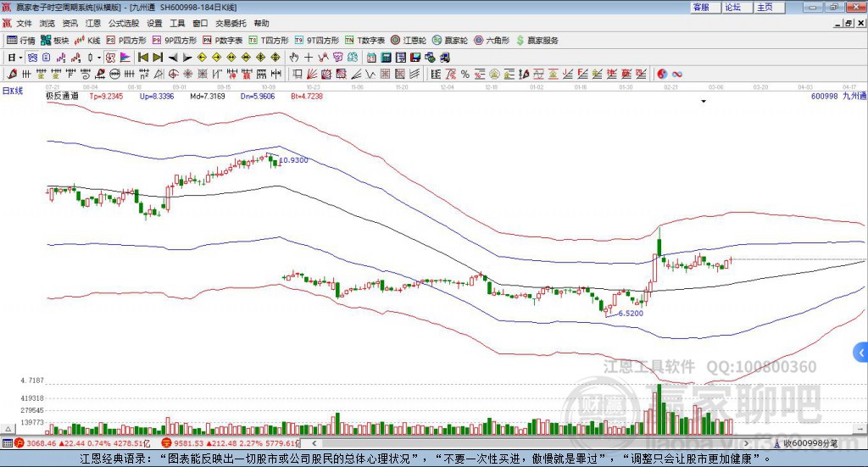Click the Tp=9.2345 value
This screenshot has height=467, width=868.
106,97
